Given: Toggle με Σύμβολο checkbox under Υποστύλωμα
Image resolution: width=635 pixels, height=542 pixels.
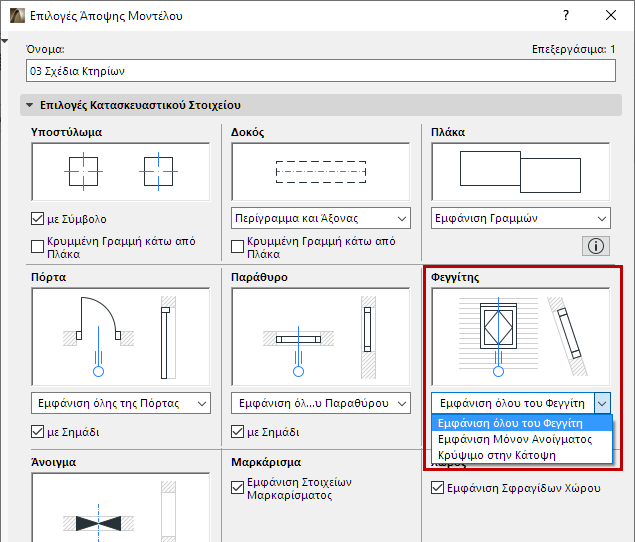Looking at the screenshot, I should (37, 219).
